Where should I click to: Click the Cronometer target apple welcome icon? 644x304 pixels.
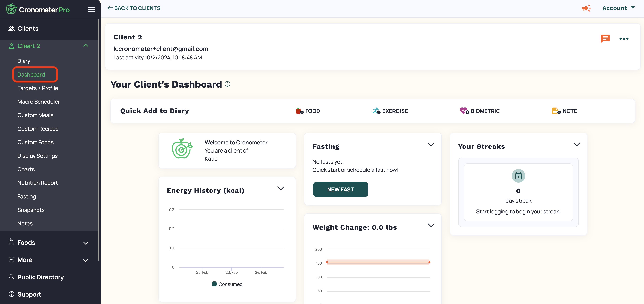pos(182,149)
